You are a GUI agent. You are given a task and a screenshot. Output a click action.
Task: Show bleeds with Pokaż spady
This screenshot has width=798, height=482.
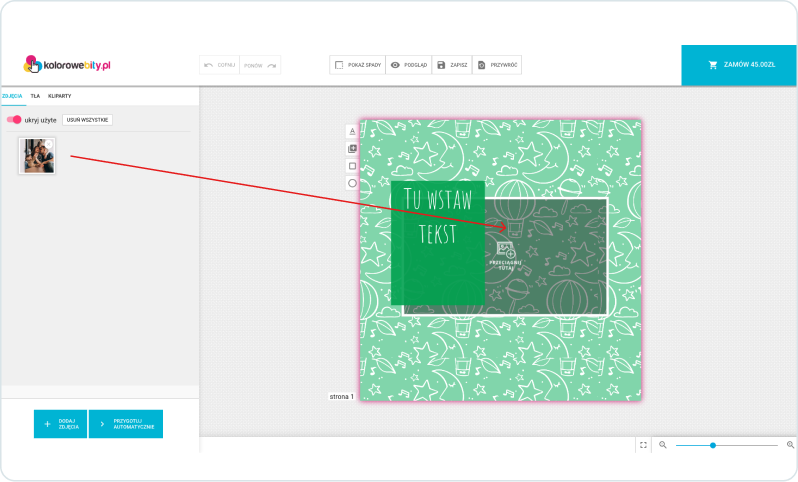[355, 65]
